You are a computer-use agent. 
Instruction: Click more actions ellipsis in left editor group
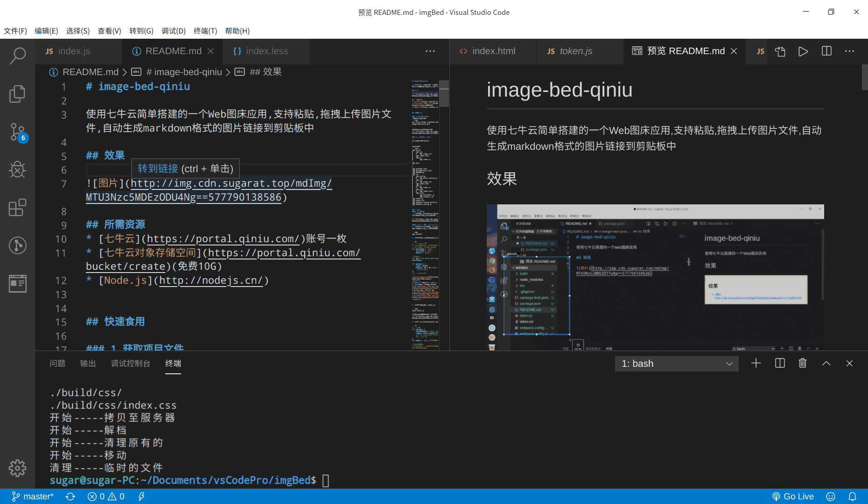coord(430,51)
